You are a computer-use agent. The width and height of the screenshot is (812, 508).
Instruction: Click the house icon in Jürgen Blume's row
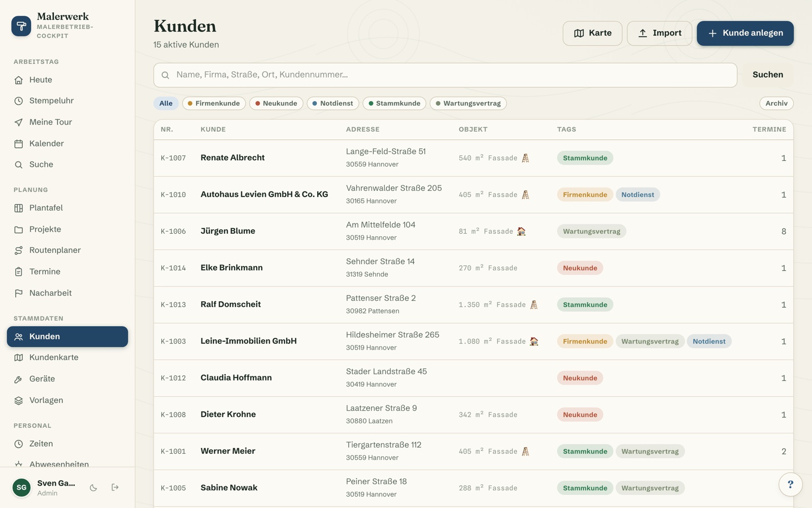point(521,231)
